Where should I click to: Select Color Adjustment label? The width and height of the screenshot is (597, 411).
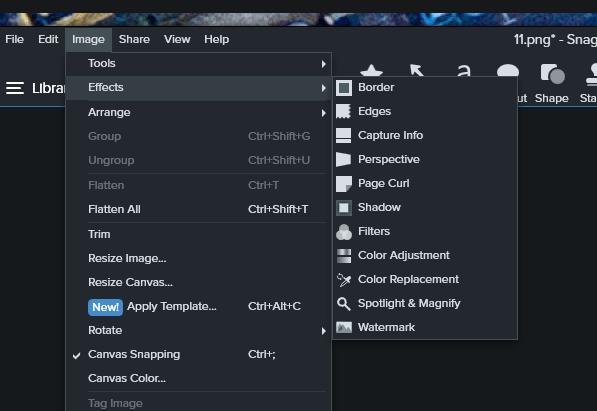click(404, 255)
